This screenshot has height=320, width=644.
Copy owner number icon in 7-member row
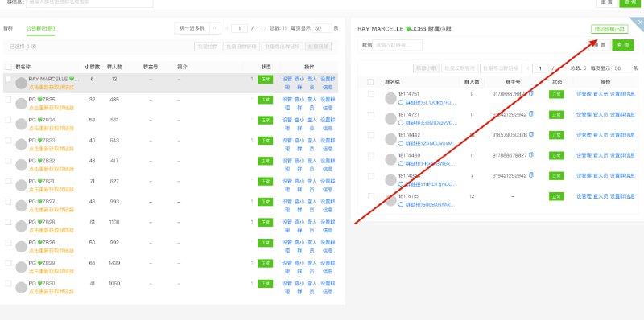click(x=531, y=175)
